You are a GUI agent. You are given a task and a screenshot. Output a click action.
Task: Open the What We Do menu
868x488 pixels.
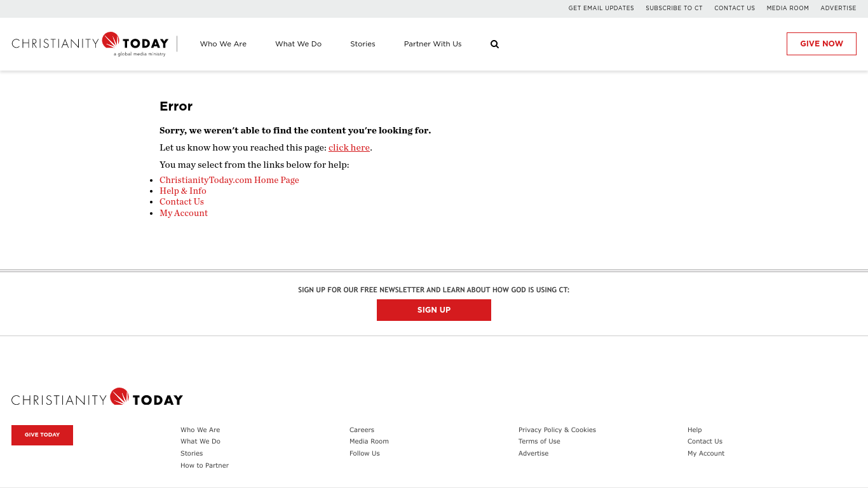click(x=298, y=44)
